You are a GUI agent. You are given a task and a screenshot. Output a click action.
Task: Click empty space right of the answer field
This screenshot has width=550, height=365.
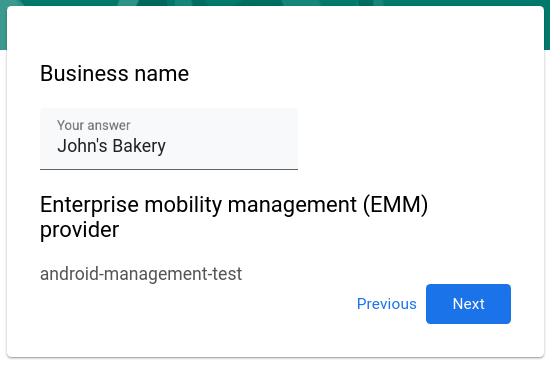403,139
